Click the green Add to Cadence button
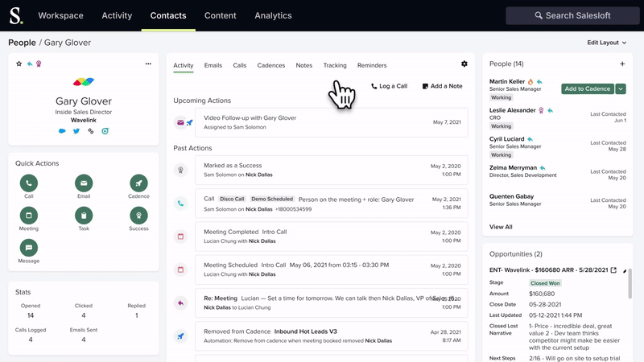This screenshot has height=362, width=644. (x=588, y=88)
